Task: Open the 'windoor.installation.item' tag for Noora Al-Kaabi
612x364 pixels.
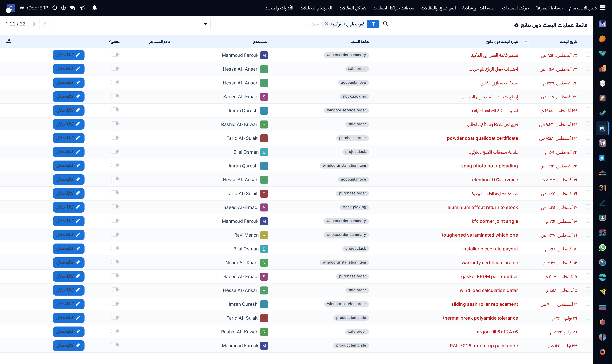Action: click(344, 262)
